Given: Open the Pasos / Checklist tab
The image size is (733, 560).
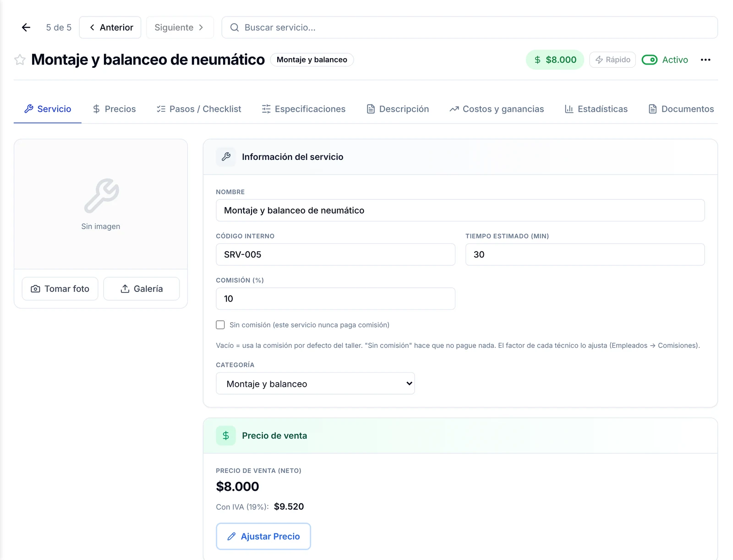Looking at the screenshot, I should click(199, 109).
